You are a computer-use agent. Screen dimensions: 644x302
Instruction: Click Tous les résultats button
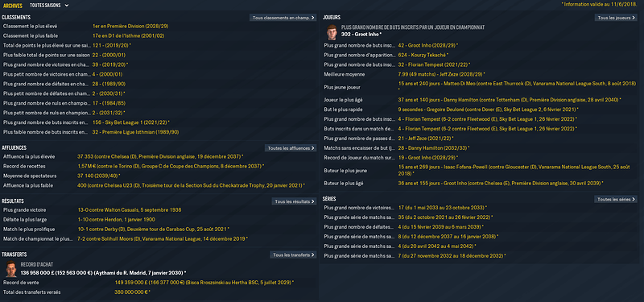tap(294, 201)
